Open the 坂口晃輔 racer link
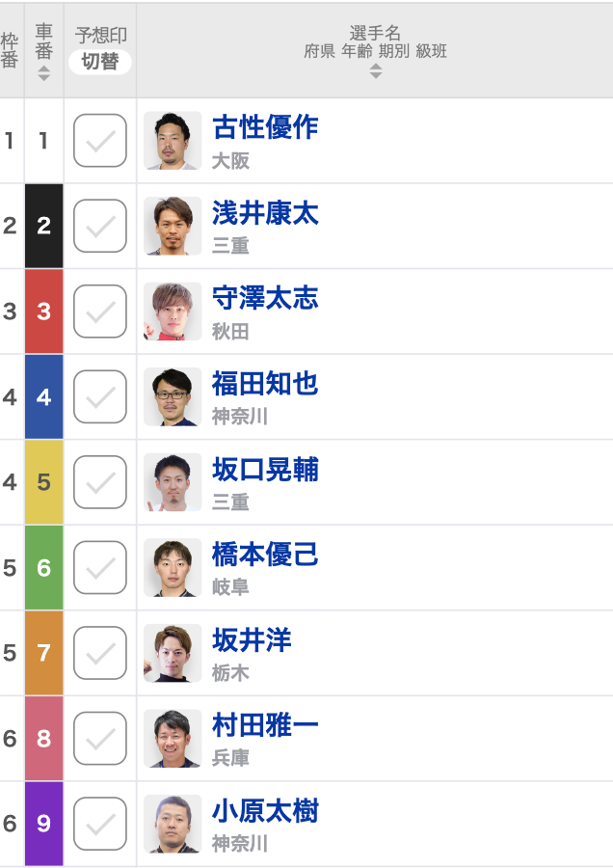 coord(266,469)
